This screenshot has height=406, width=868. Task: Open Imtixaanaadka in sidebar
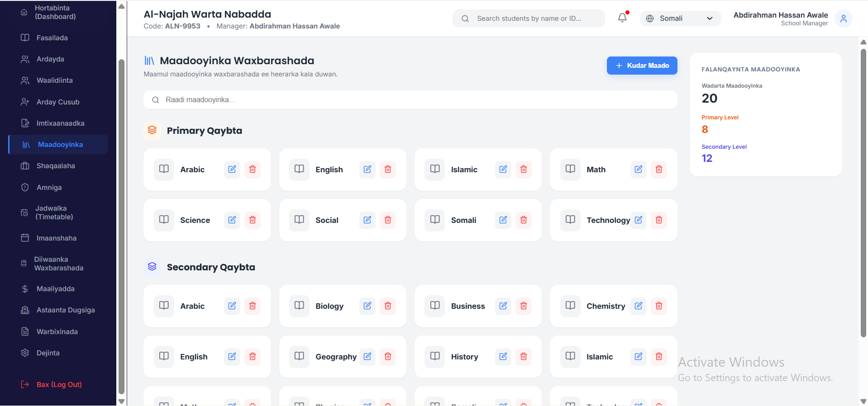coord(58,123)
